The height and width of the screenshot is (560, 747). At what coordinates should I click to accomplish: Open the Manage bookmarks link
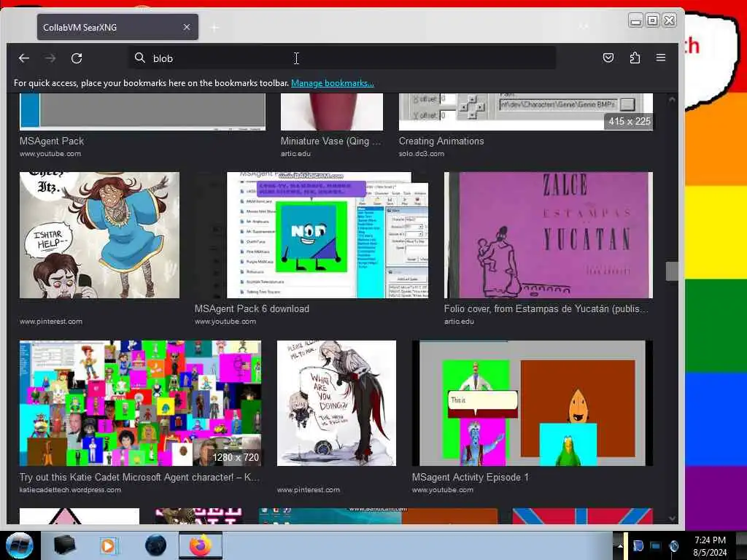[x=333, y=83]
